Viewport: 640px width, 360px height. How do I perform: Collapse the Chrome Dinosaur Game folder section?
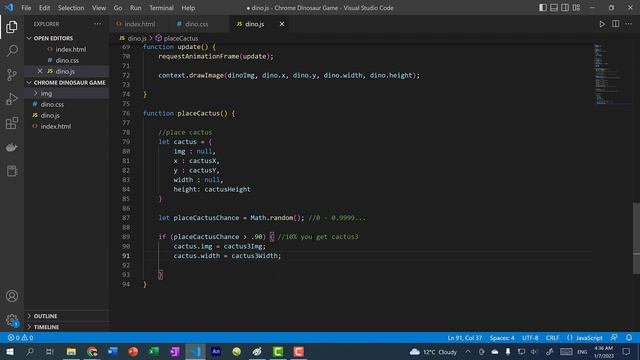(29, 82)
